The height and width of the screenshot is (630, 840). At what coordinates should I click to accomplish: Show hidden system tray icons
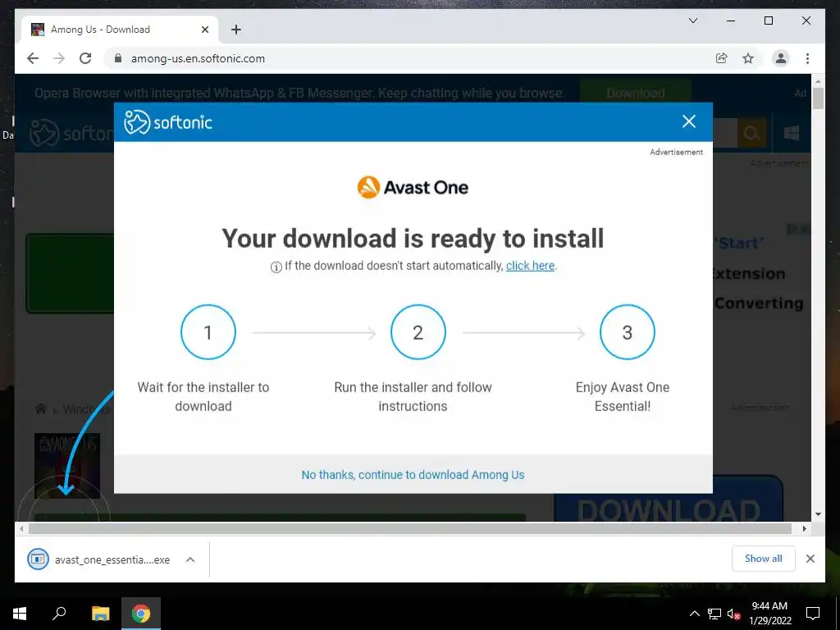694,614
